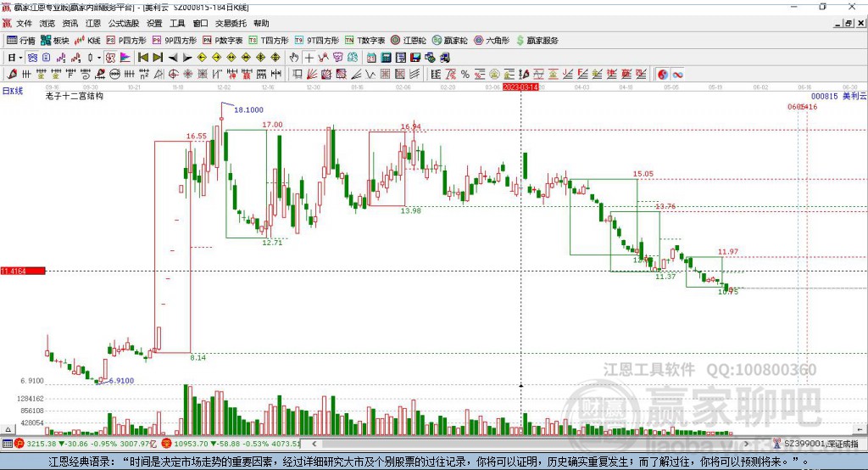Jump to first bar with skip-start arrow
This screenshot has width=868, height=470.
142,58
